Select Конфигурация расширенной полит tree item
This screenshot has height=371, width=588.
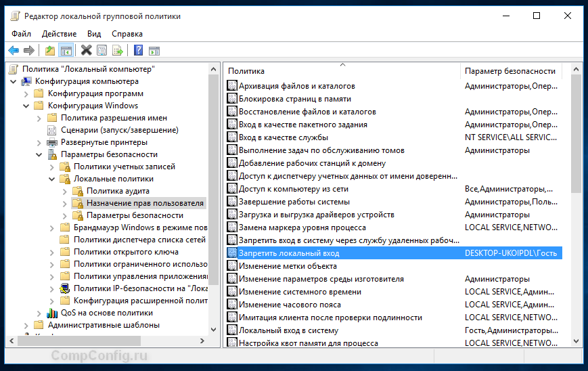140,301
